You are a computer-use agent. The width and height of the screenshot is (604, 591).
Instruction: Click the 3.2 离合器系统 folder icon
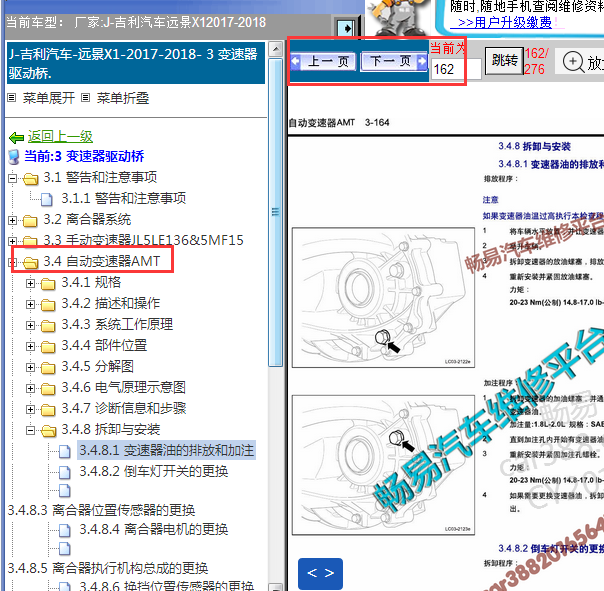pyautogui.click(x=30, y=221)
